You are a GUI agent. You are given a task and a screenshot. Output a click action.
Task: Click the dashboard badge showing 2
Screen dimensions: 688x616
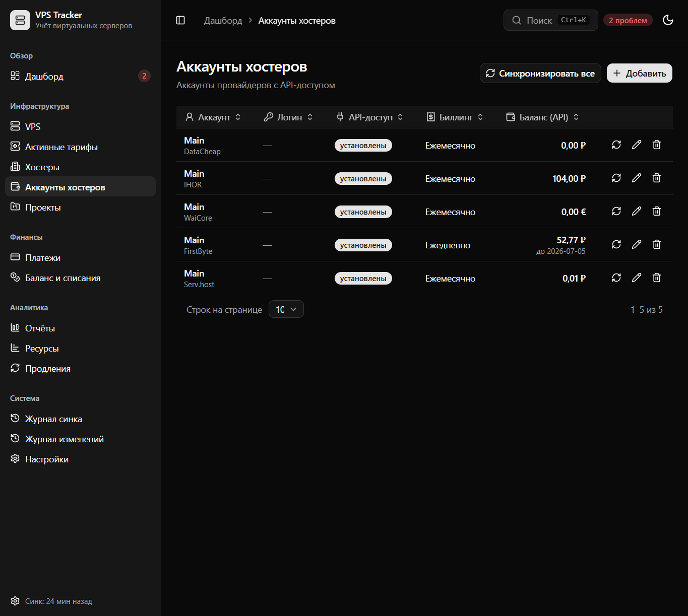pos(144,76)
